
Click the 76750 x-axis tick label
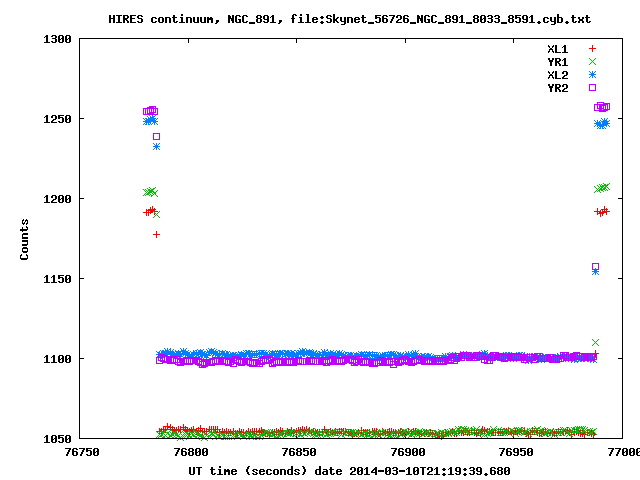82,452
